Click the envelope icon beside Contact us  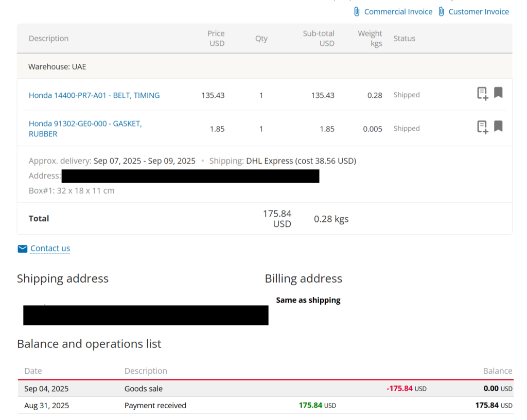pyautogui.click(x=22, y=249)
